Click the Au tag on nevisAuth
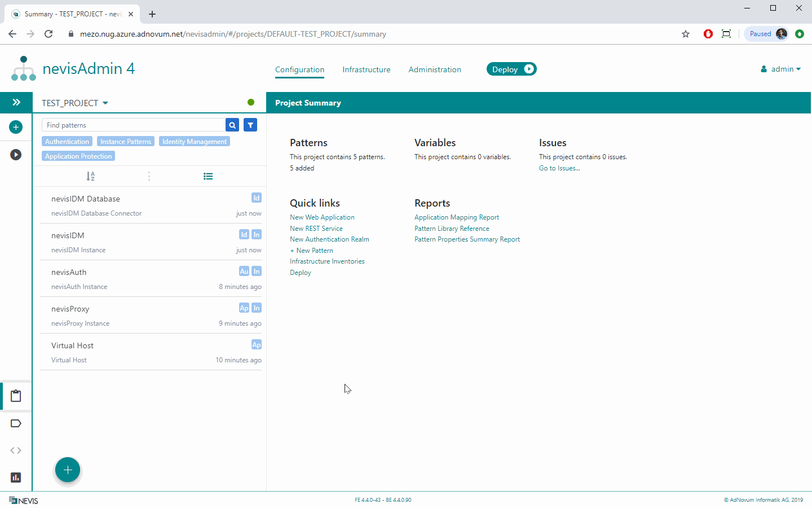 [244, 271]
